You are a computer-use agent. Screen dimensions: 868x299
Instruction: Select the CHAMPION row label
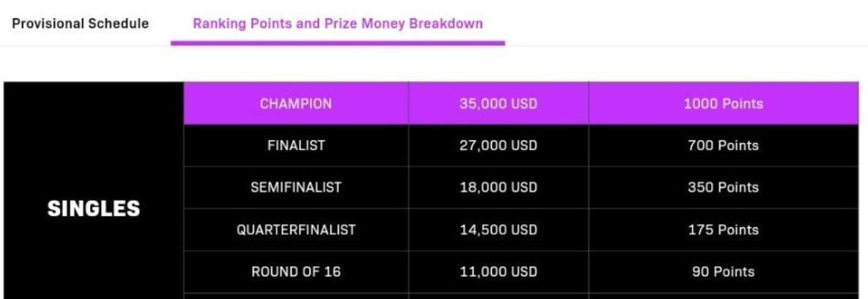coord(296,103)
